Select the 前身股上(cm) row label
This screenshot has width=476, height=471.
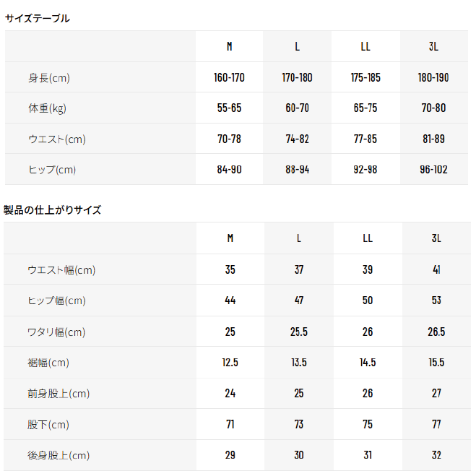[x=59, y=394]
